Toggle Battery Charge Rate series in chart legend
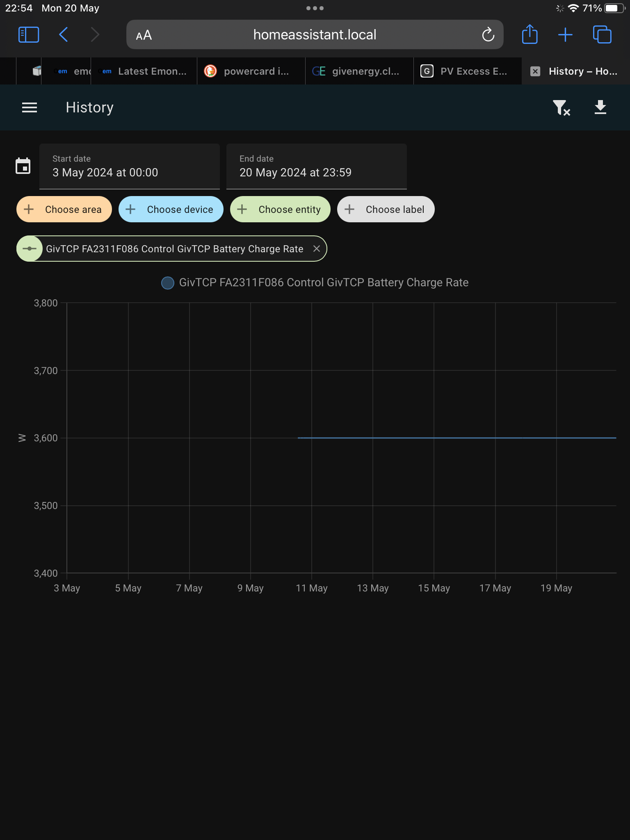This screenshot has width=630, height=840. pyautogui.click(x=315, y=283)
